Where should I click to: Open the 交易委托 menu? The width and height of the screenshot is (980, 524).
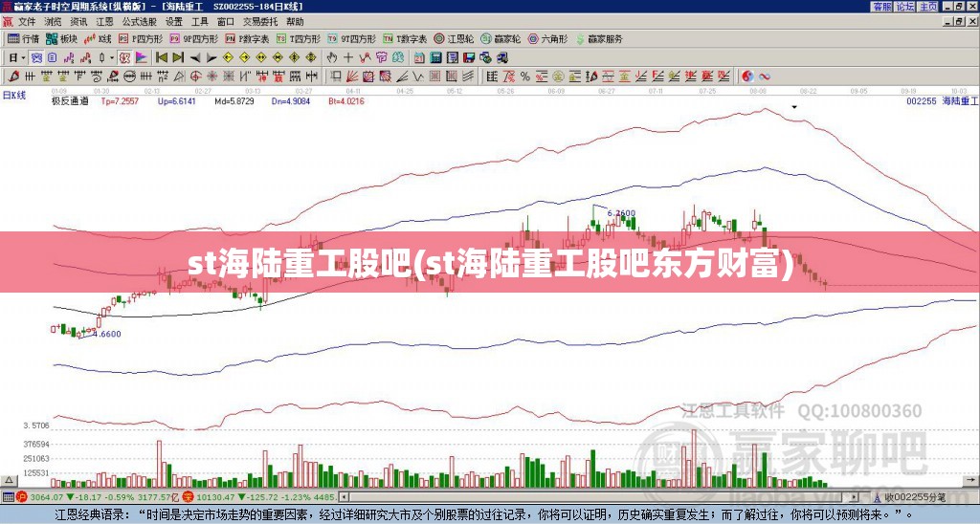coord(260,22)
